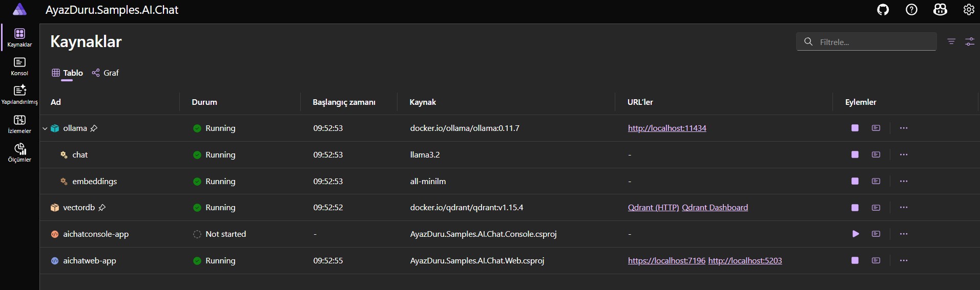This screenshot has width=980, height=290.
Task: Switch to the Graf view tab
Action: coord(106,73)
